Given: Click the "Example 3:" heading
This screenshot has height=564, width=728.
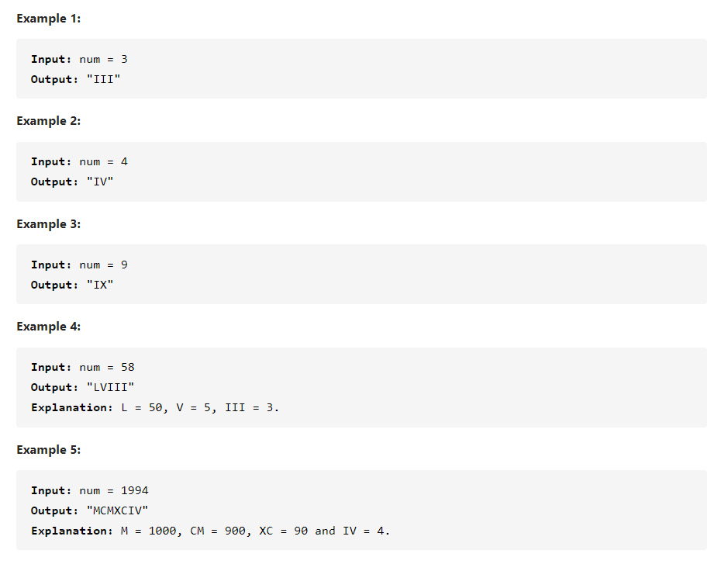Looking at the screenshot, I should pos(48,224).
